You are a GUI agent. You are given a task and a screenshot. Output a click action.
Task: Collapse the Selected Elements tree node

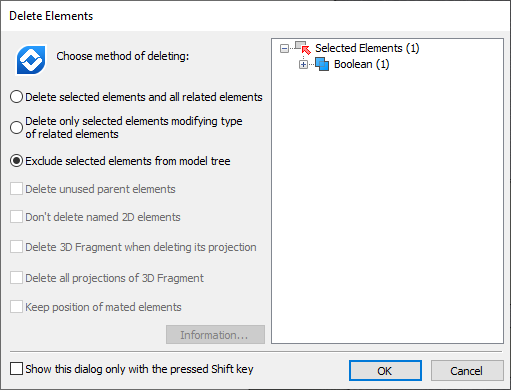click(284, 49)
